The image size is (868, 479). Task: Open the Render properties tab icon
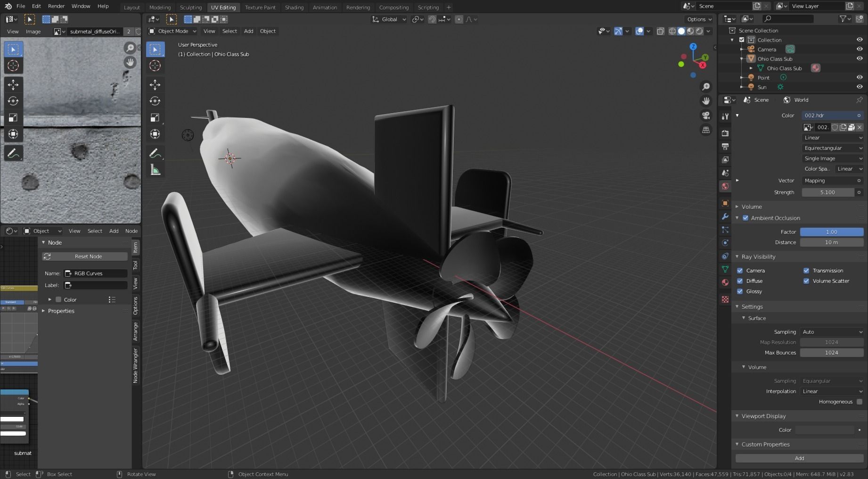[725, 133]
